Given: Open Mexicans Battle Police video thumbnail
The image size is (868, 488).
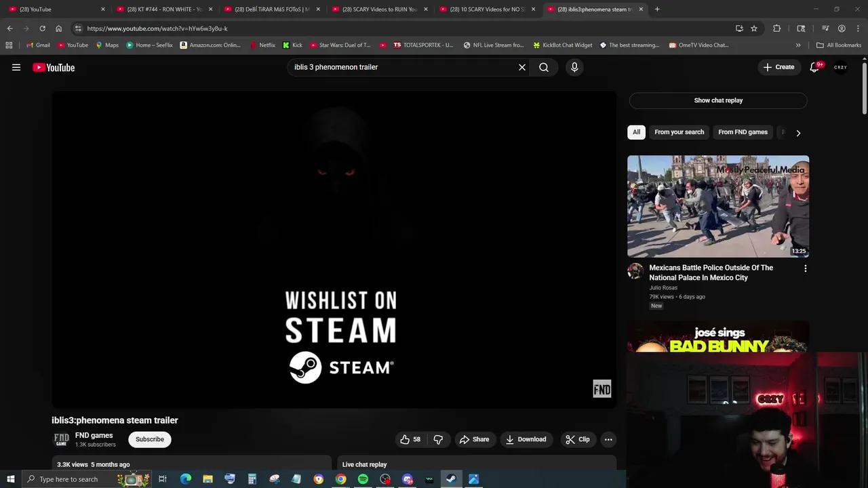Looking at the screenshot, I should (x=718, y=206).
